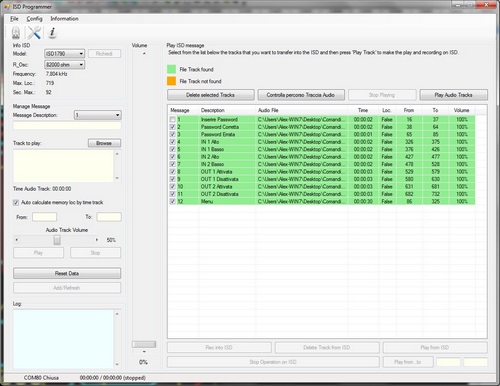
Task: Click the Log text area
Action: tap(63, 339)
